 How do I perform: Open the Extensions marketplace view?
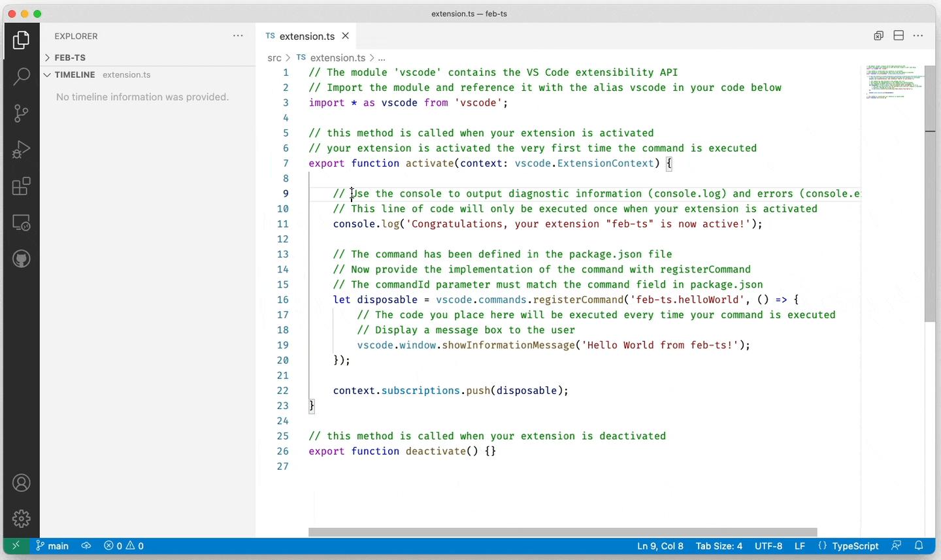(21, 186)
